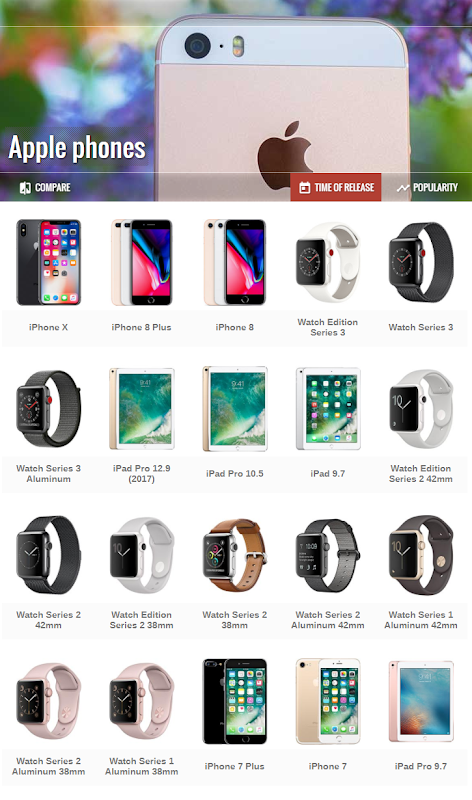
Task: Click the calendar icon for Time of Release
Action: pyautogui.click(x=305, y=188)
